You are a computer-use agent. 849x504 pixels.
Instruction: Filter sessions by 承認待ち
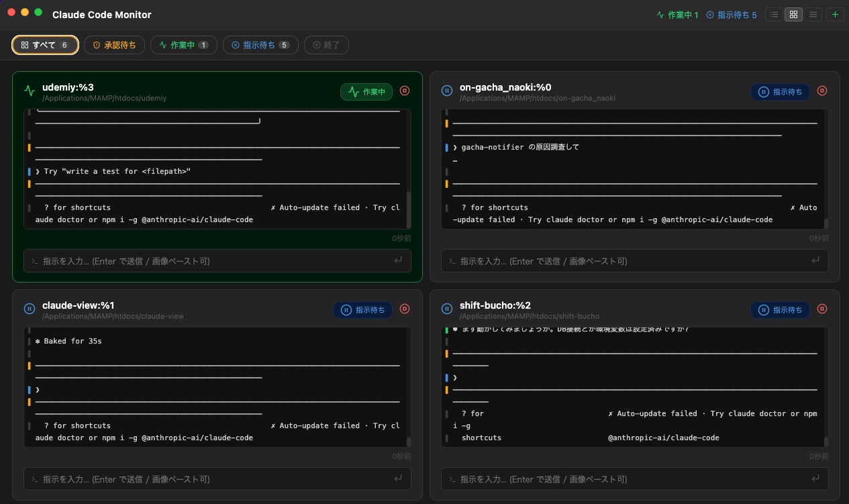tap(114, 45)
